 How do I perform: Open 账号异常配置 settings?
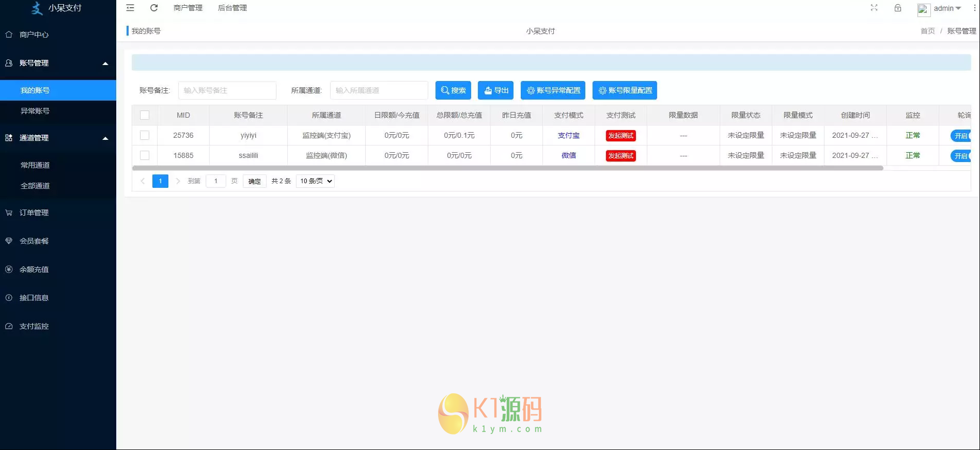[553, 90]
